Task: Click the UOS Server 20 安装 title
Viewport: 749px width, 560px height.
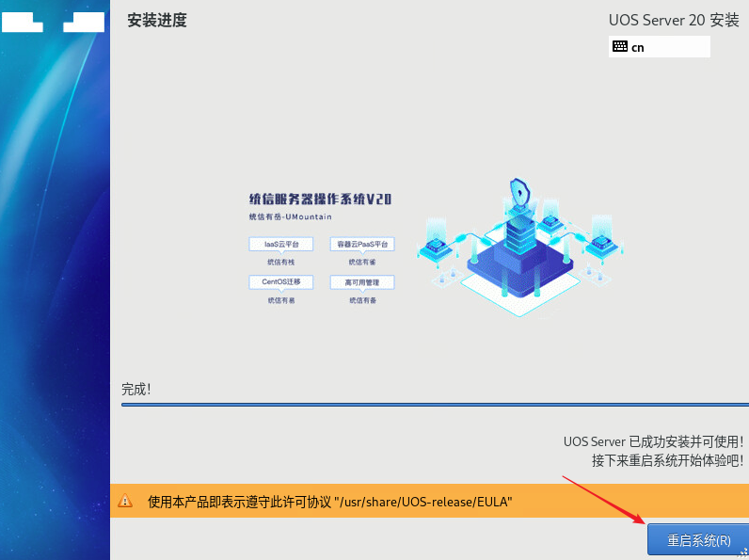Action: [674, 20]
